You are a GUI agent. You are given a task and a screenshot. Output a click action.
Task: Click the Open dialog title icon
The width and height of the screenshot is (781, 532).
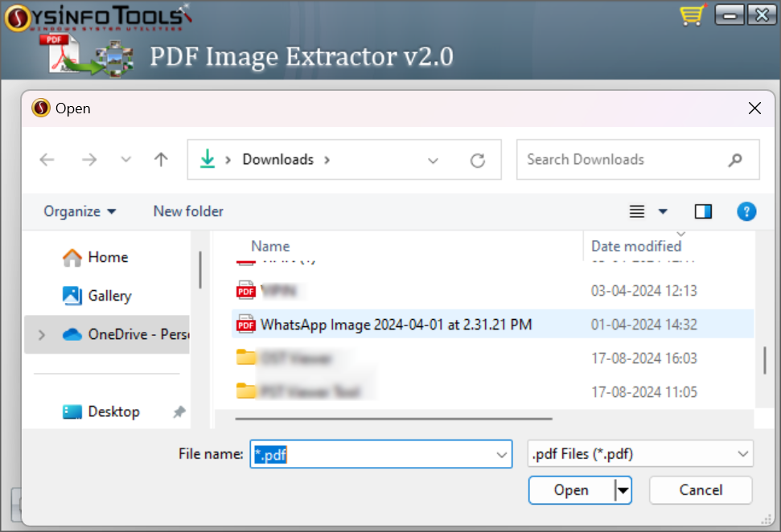(x=41, y=108)
